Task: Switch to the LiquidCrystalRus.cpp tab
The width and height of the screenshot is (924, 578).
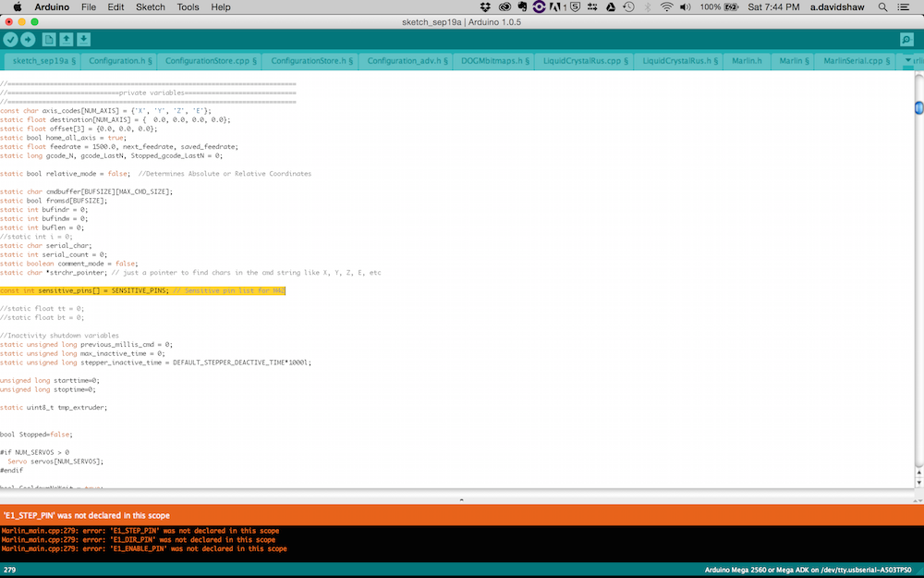Action: 585,61
